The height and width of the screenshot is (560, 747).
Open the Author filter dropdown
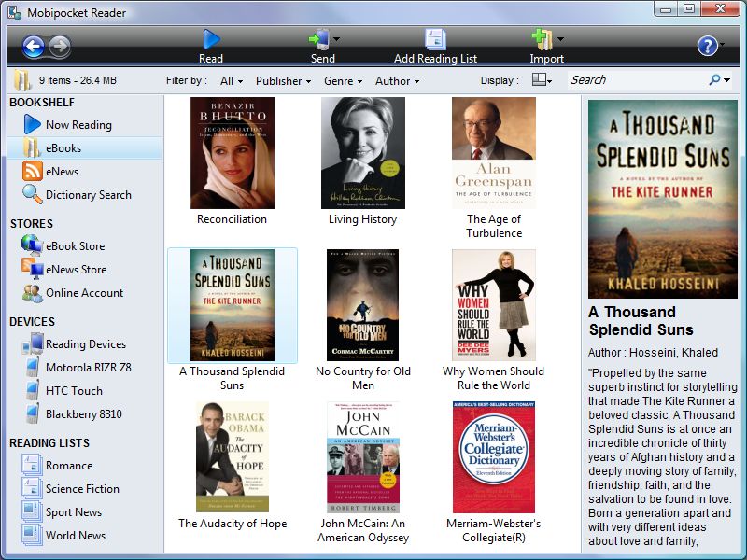[x=398, y=81]
